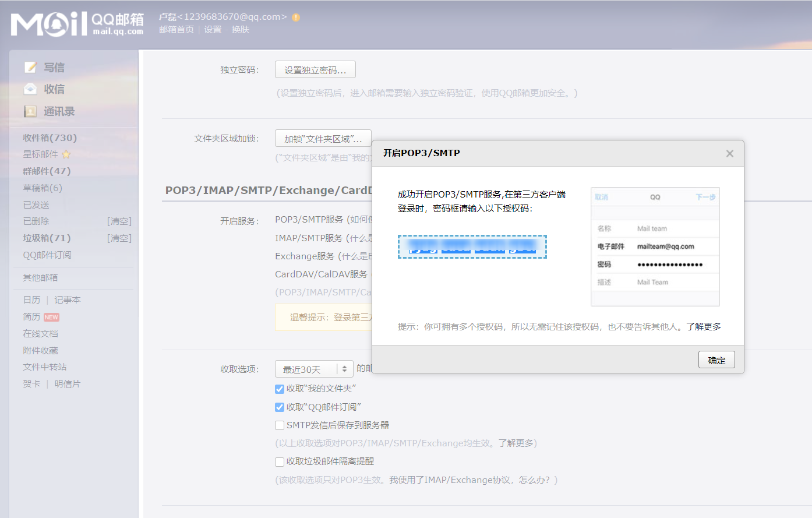
Task: Click the mail client preview image
Action: pyautogui.click(x=655, y=246)
